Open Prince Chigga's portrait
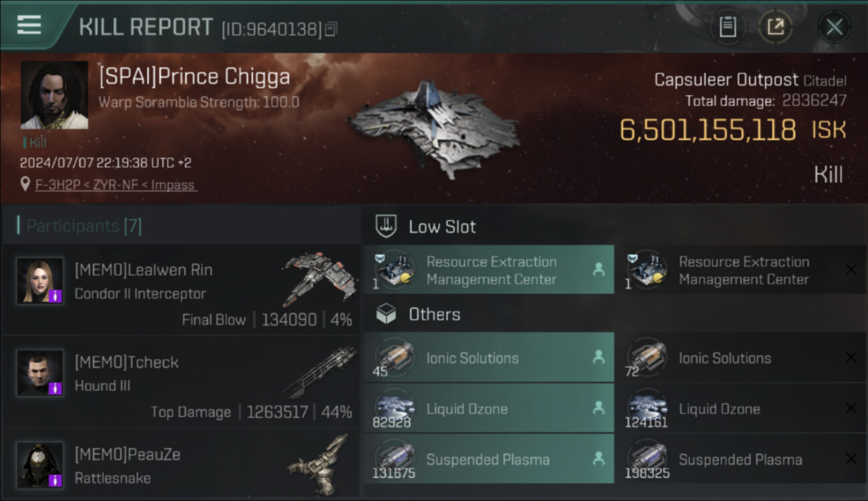The width and height of the screenshot is (868, 501). 54,95
